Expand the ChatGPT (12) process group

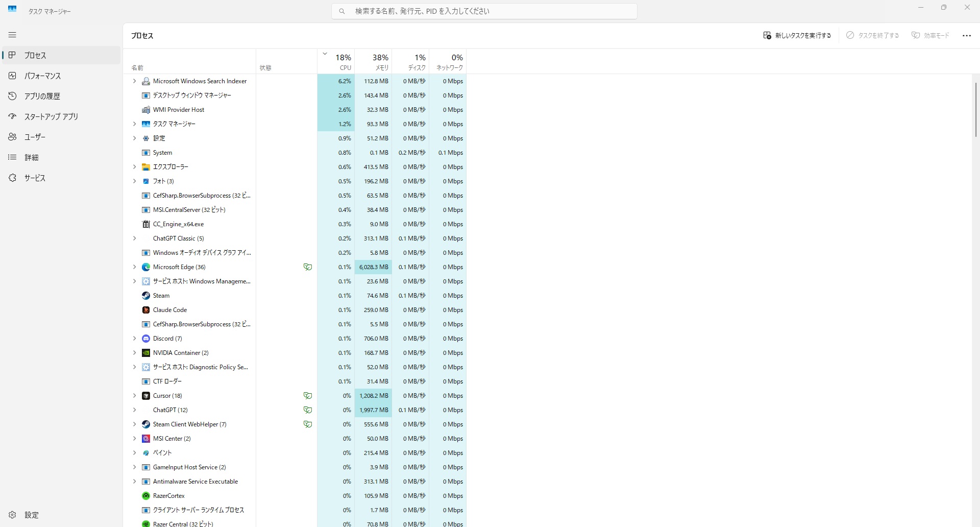point(134,410)
